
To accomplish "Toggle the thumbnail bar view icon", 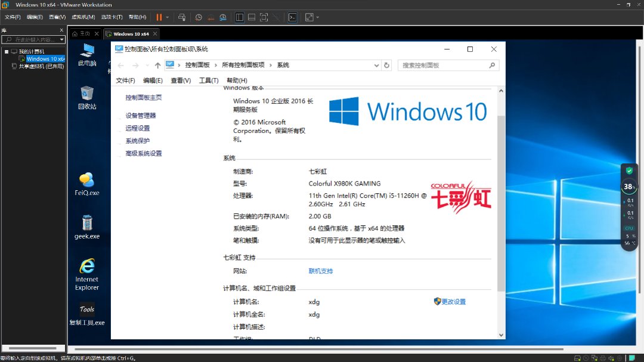I will coord(252,17).
